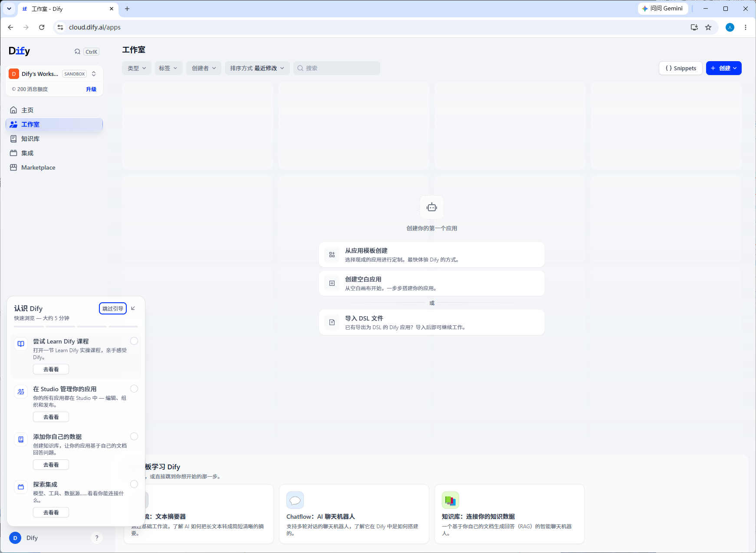Open the Chatflow：AI 聊天机器人 template card
The height and width of the screenshot is (553, 756).
[354, 514]
